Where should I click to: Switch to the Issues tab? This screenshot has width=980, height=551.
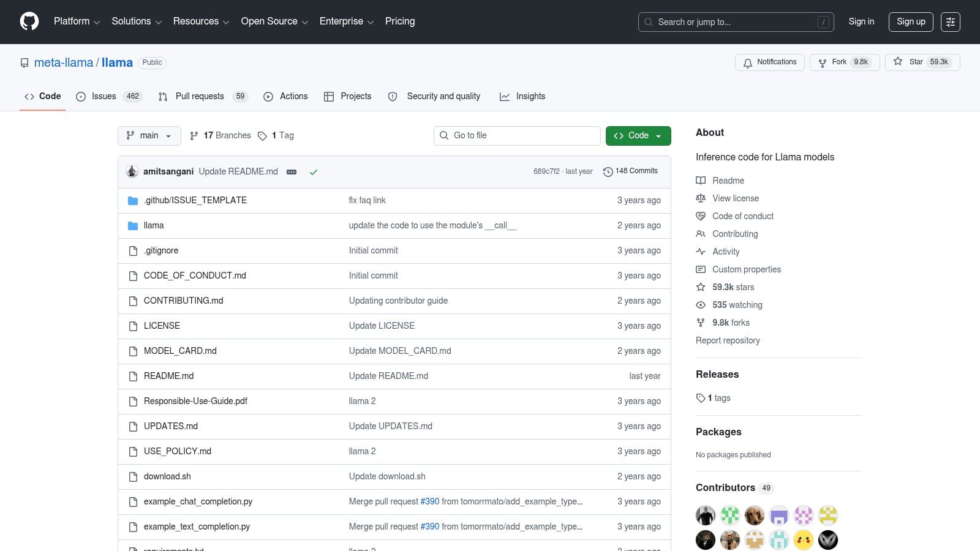[x=109, y=96]
